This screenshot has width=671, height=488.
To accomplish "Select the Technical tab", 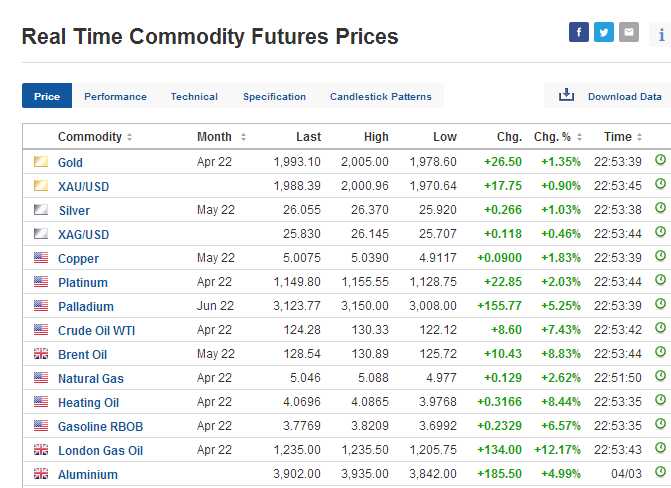I will click(194, 97).
